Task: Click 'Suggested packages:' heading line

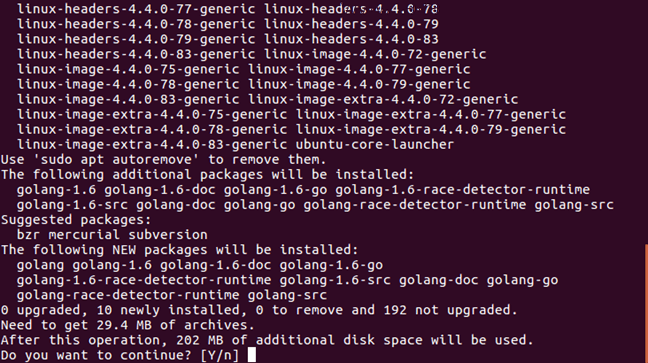Action: (76, 220)
